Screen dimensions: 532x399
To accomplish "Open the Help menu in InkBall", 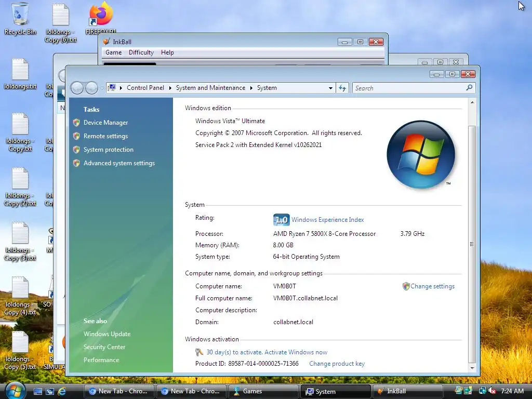I will coord(167,52).
